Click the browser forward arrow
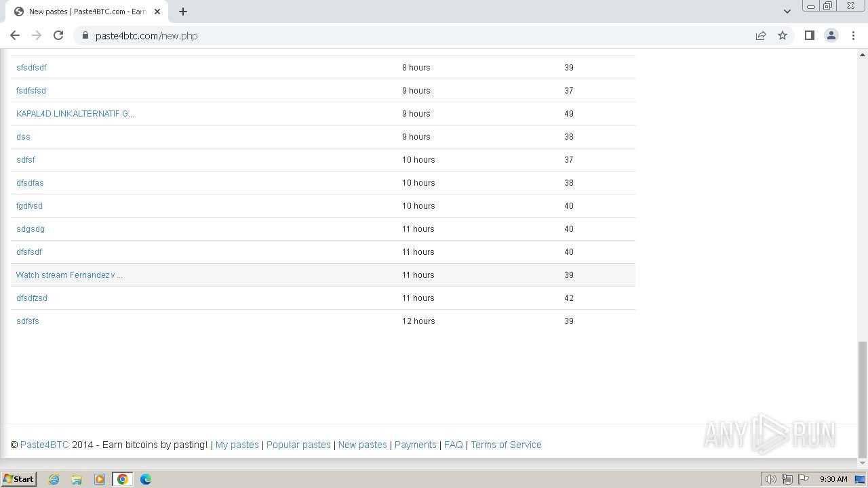Viewport: 868px width, 488px height. click(37, 35)
